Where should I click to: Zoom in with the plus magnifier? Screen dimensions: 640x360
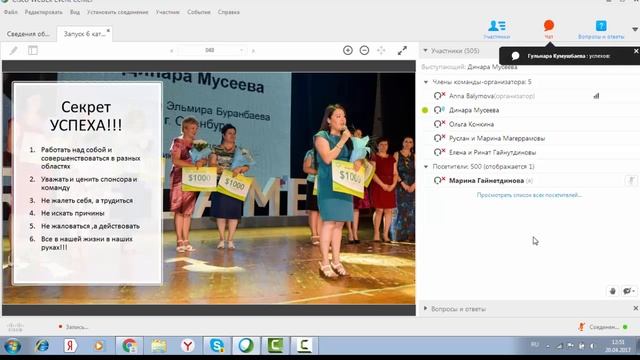(x=348, y=50)
